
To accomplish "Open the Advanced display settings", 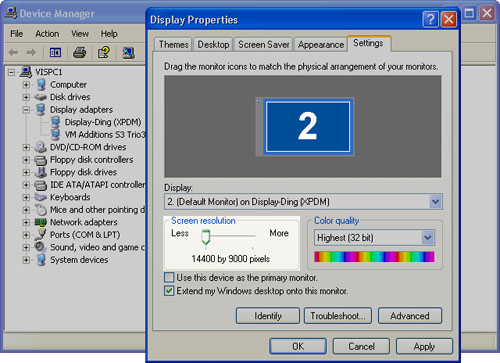I will (410, 316).
